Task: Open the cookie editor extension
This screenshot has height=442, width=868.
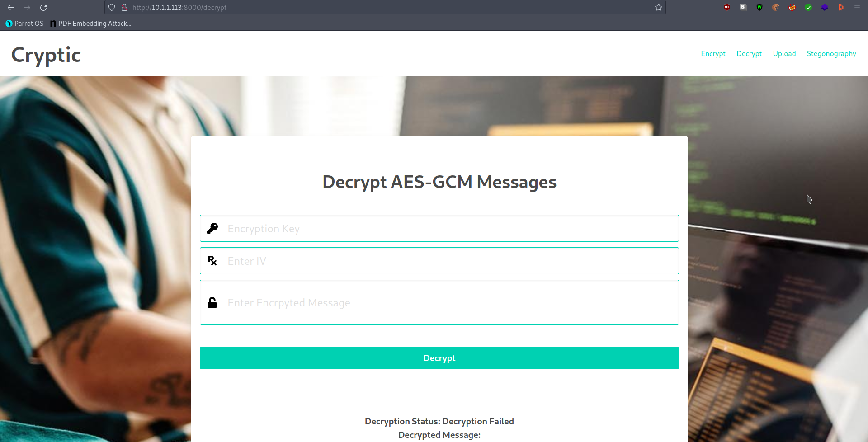Action: click(776, 7)
